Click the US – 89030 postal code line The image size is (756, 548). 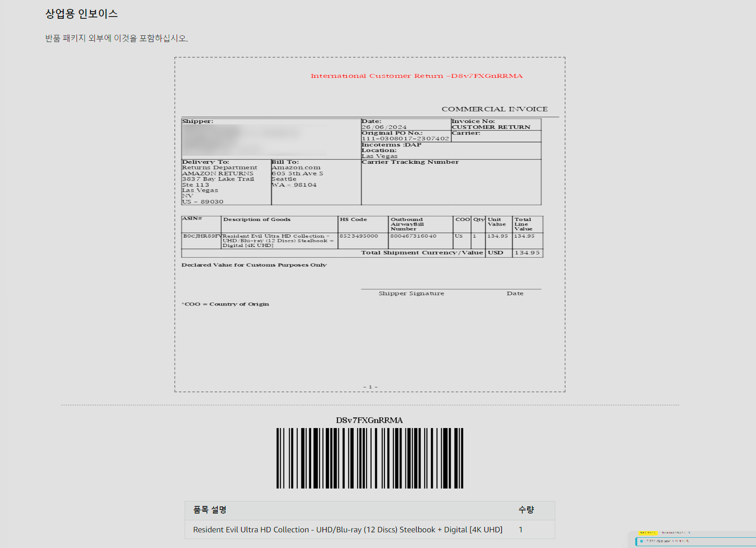pyautogui.click(x=203, y=202)
